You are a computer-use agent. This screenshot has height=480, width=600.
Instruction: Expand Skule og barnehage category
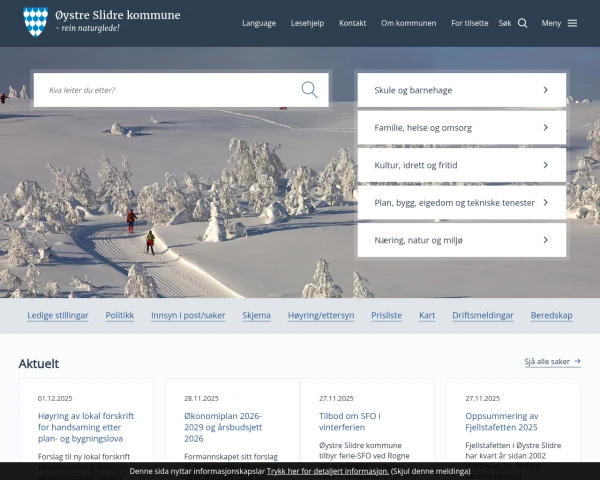pyautogui.click(x=461, y=90)
